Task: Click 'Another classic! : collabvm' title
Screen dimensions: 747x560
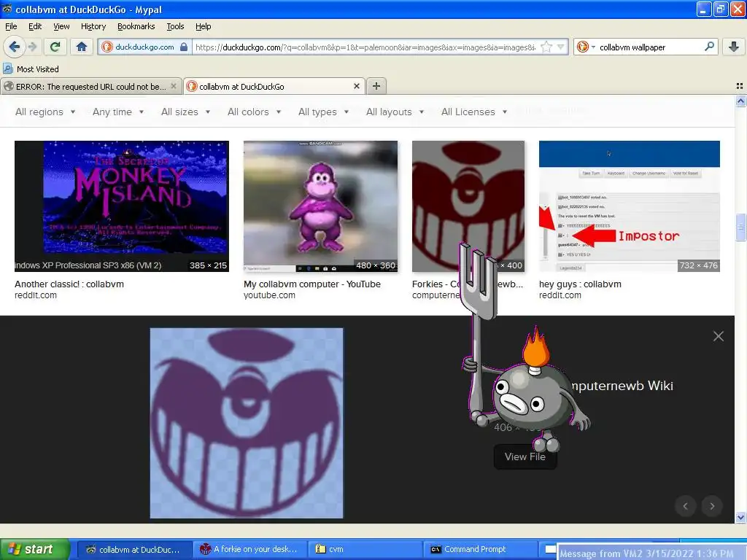Action: tap(69, 284)
